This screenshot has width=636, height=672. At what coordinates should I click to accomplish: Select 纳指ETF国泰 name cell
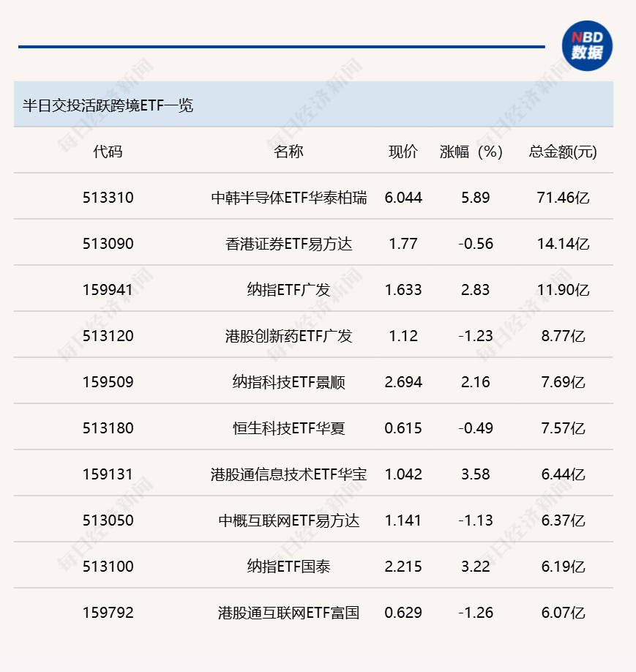288,567
